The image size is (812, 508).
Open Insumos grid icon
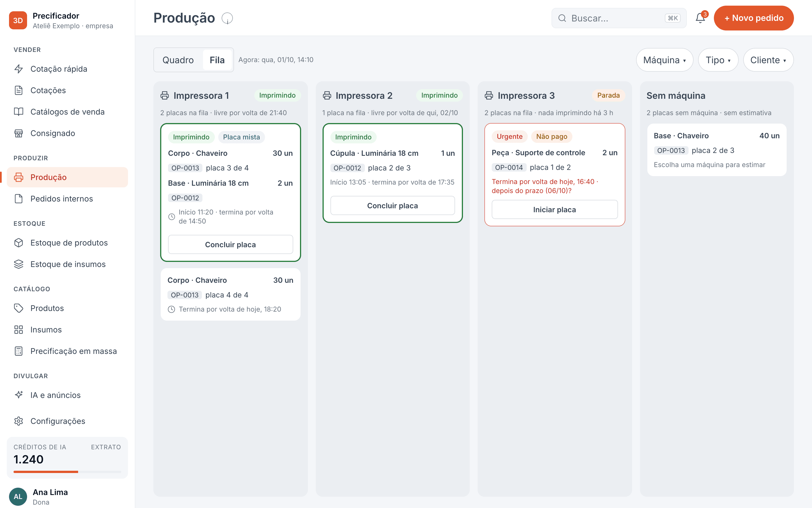[19, 330]
